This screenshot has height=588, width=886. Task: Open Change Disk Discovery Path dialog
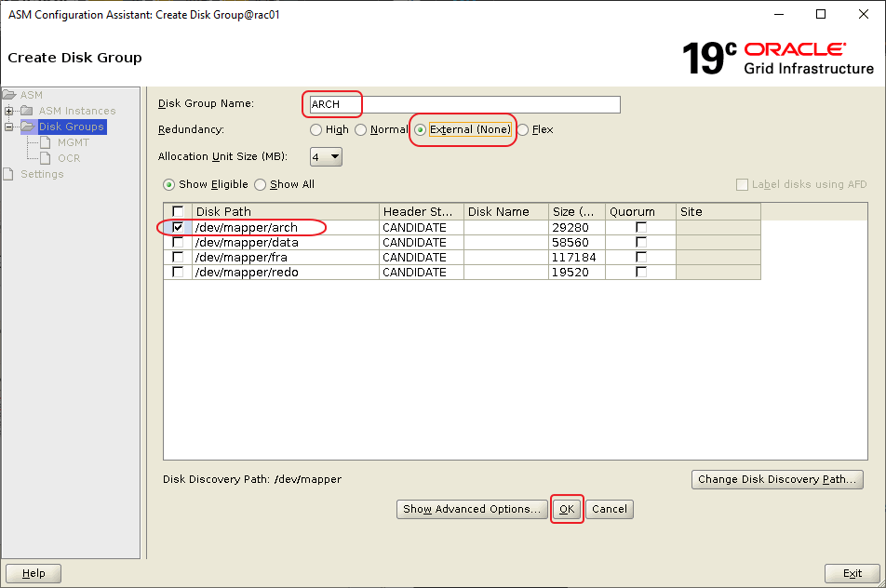pyautogui.click(x=777, y=480)
